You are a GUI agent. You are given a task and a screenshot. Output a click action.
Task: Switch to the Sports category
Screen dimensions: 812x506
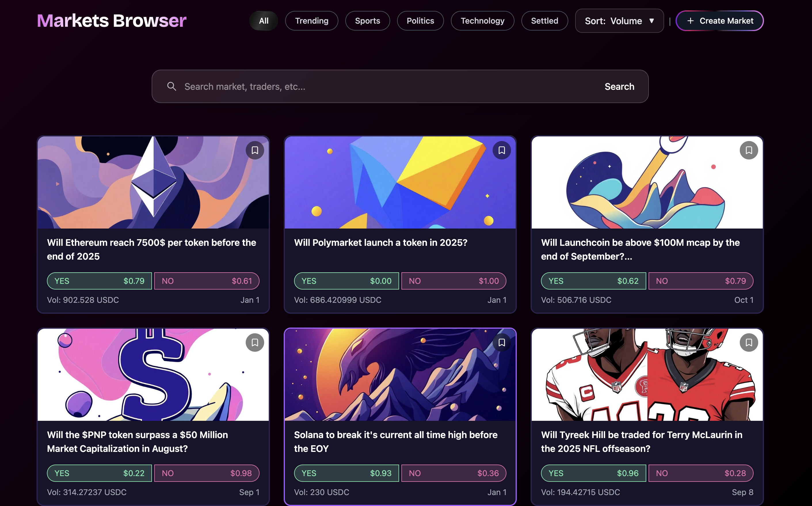pyautogui.click(x=367, y=21)
